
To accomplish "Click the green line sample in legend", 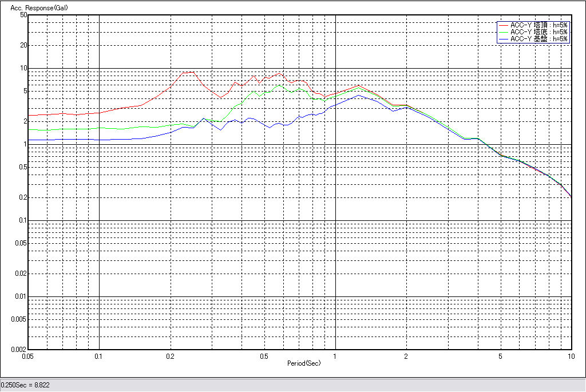I will point(504,32).
